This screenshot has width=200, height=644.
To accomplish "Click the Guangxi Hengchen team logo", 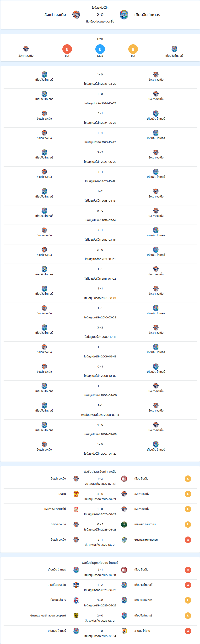I will click(x=124, y=540).
